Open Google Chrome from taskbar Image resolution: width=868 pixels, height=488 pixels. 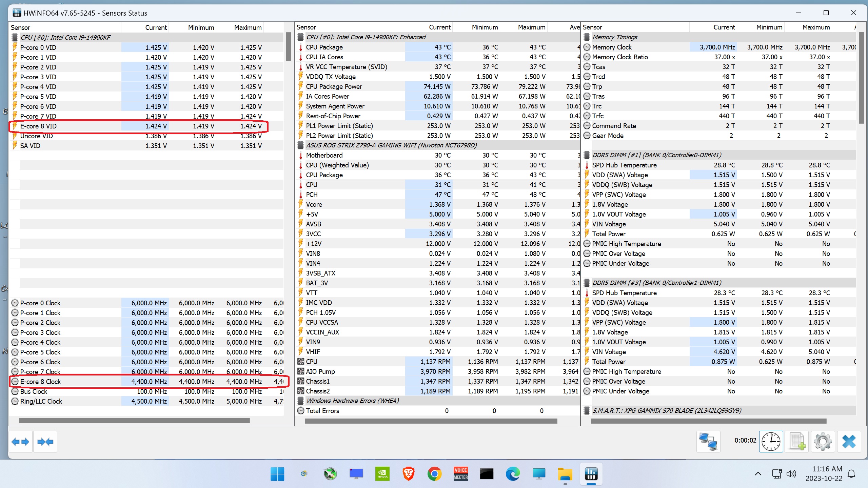pos(435,474)
